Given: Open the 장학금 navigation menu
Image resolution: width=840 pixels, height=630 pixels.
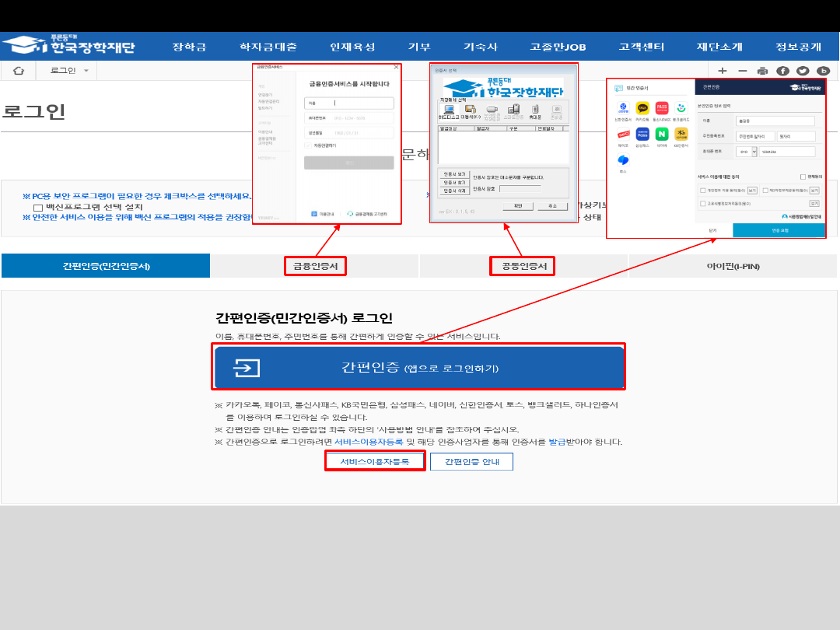Looking at the screenshot, I should click(x=189, y=47).
